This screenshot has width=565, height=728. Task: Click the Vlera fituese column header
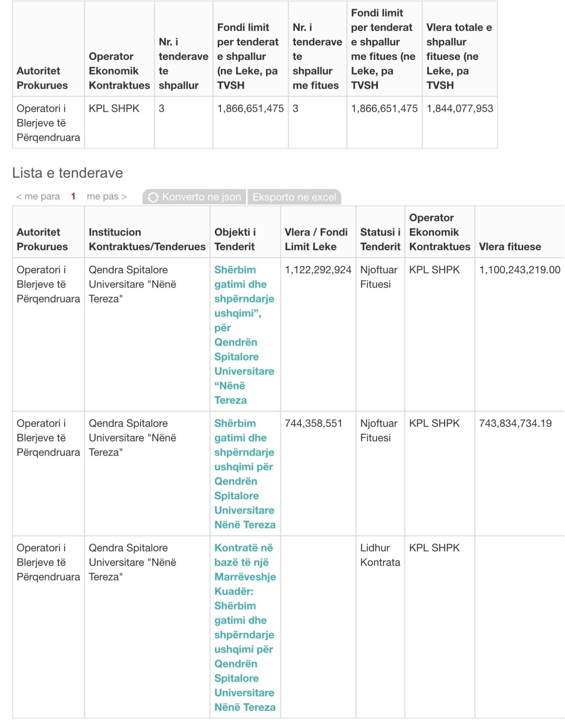[x=510, y=247]
